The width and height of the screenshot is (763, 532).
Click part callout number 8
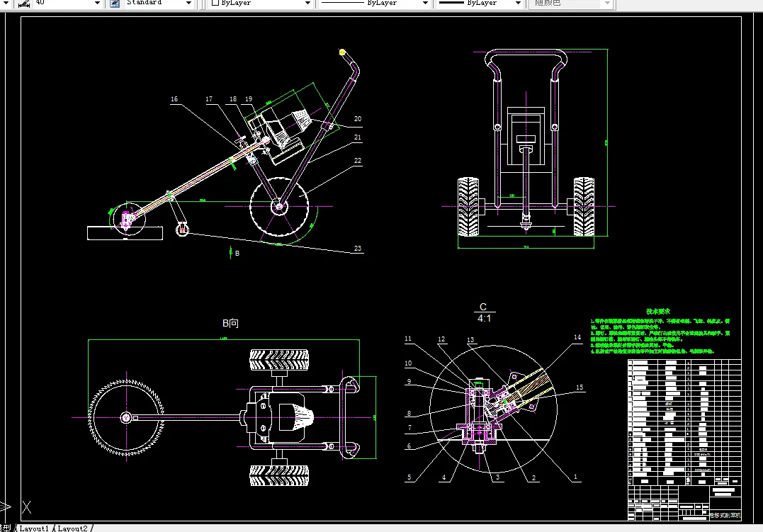[409, 413]
